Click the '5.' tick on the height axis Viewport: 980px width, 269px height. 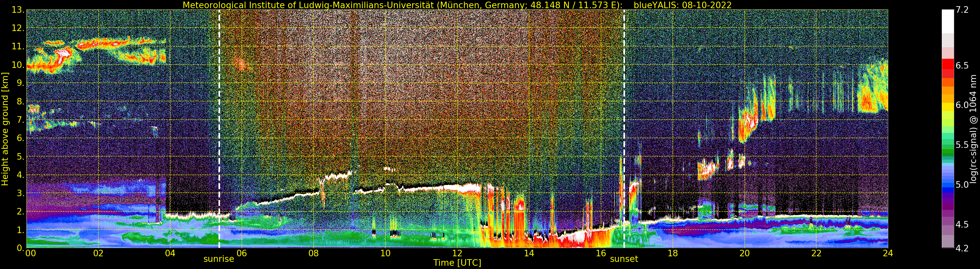tap(20, 156)
